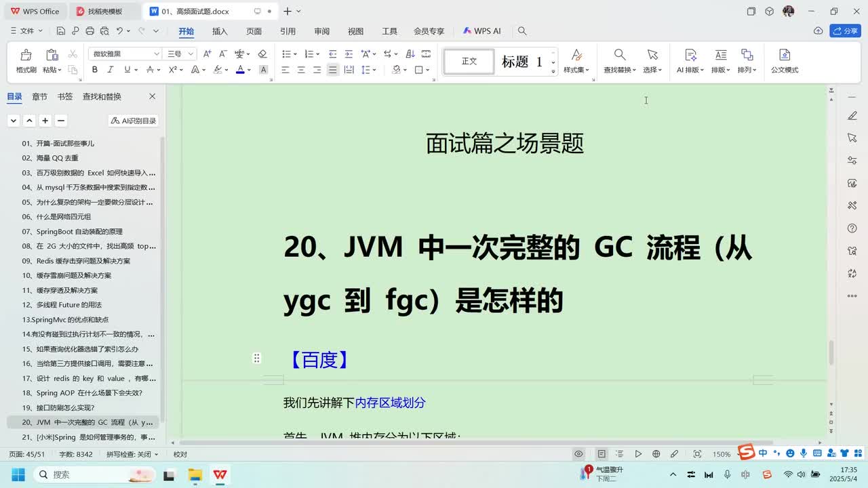
Task: Click the Paste (粘贴) clipboard icon
Action: point(52,55)
